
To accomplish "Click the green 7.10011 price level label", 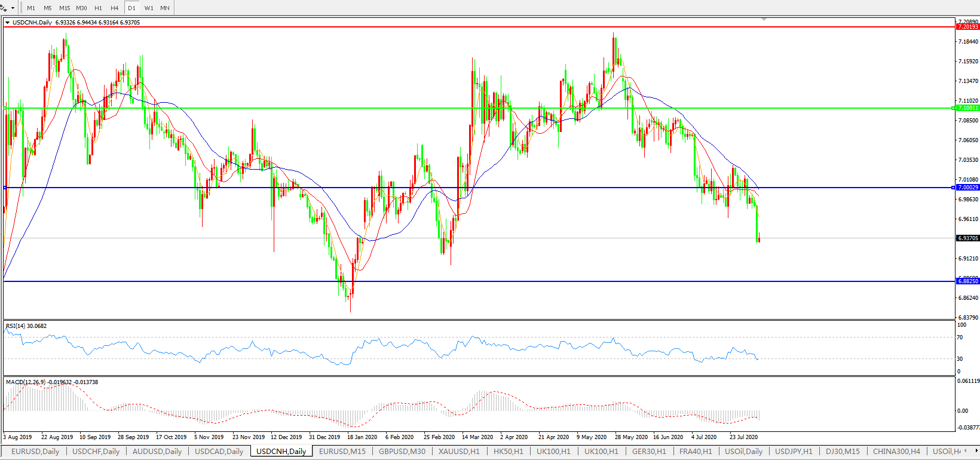I will click(x=967, y=108).
